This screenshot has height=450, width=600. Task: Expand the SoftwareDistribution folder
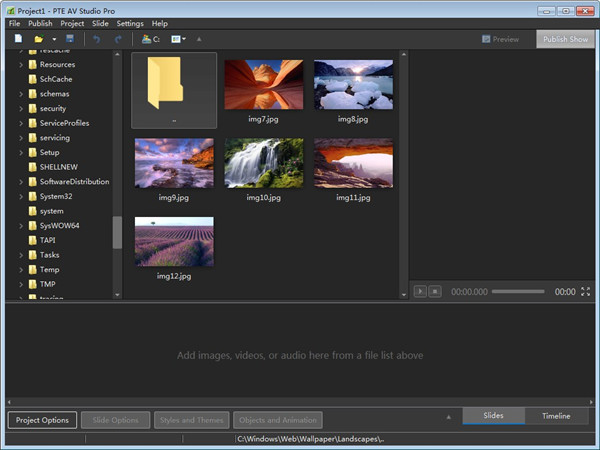[x=21, y=182]
